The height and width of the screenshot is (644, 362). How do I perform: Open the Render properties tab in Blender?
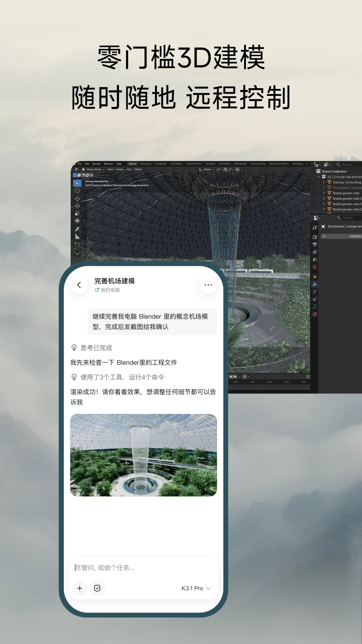[315, 237]
